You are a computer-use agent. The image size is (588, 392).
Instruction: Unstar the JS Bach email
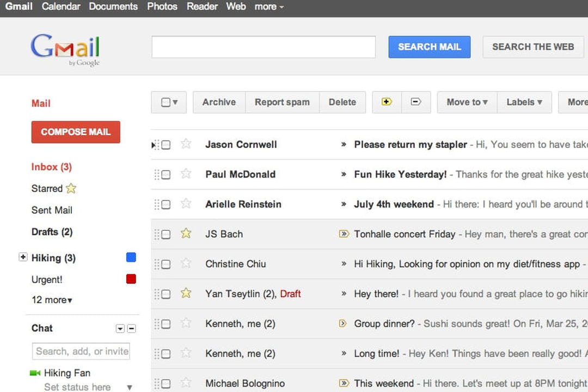tap(186, 234)
